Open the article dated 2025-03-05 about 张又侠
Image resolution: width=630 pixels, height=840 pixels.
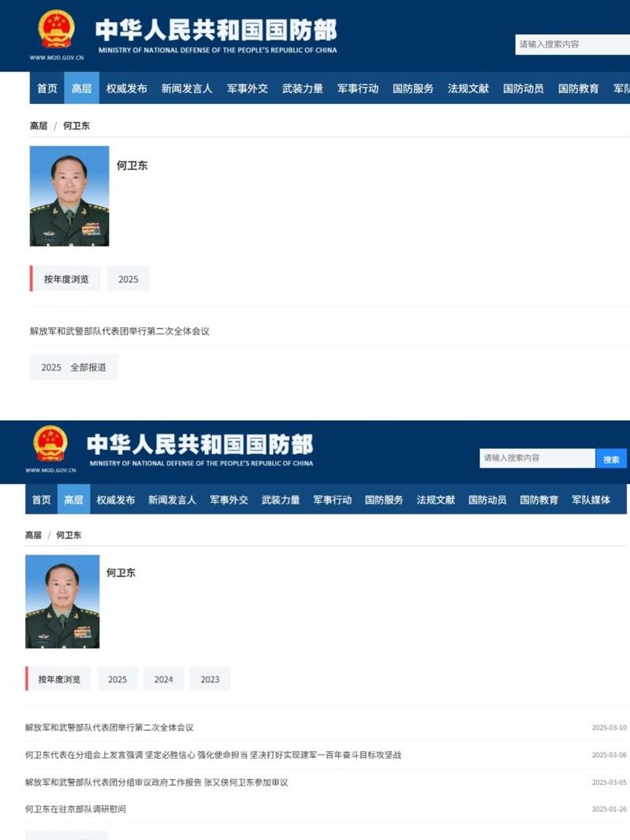157,782
